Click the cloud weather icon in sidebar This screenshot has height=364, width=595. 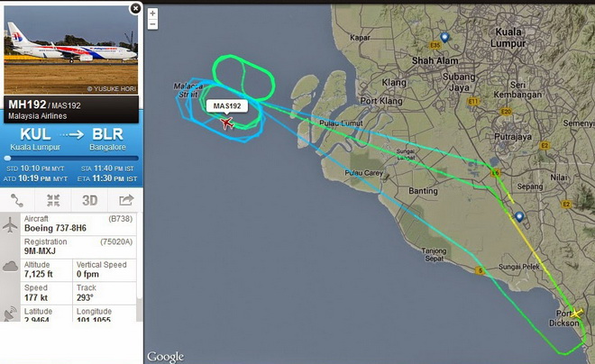pyautogui.click(x=10, y=266)
